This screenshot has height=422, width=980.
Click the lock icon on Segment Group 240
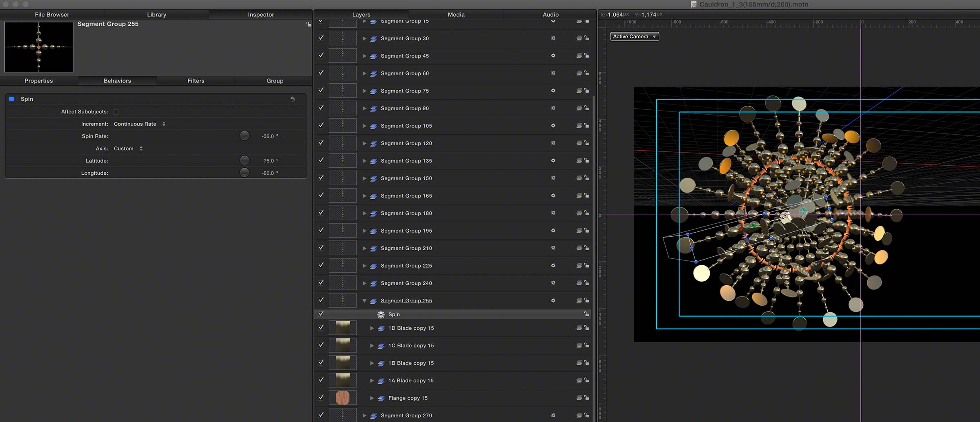[586, 283]
